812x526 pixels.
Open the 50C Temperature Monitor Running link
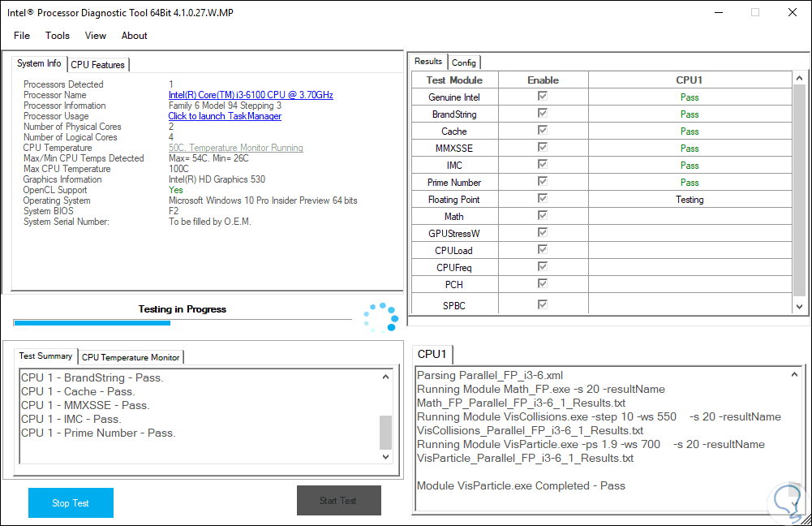(x=235, y=148)
